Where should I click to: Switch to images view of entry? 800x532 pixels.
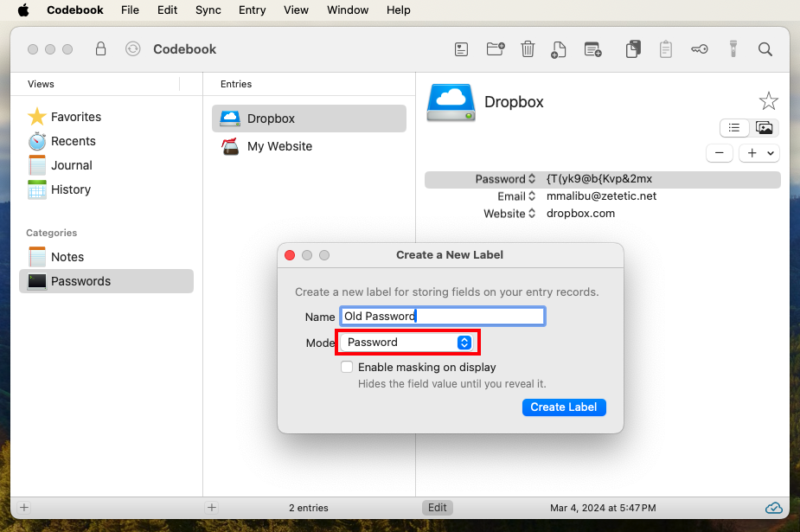click(x=764, y=127)
